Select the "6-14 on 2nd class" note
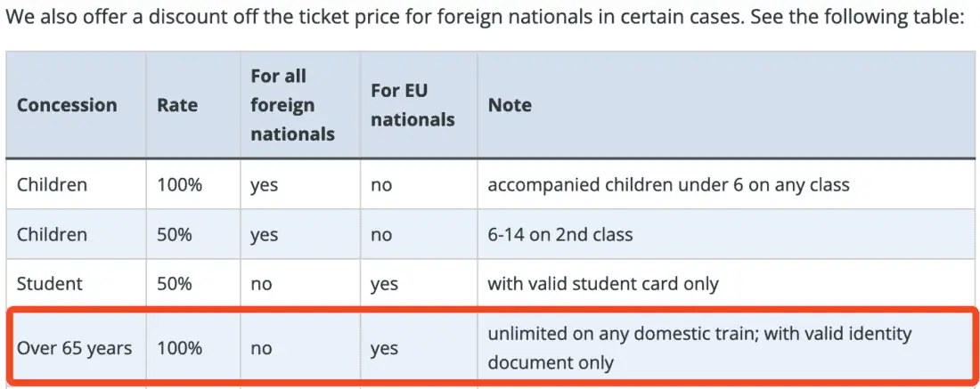The image size is (980, 389). (x=560, y=235)
